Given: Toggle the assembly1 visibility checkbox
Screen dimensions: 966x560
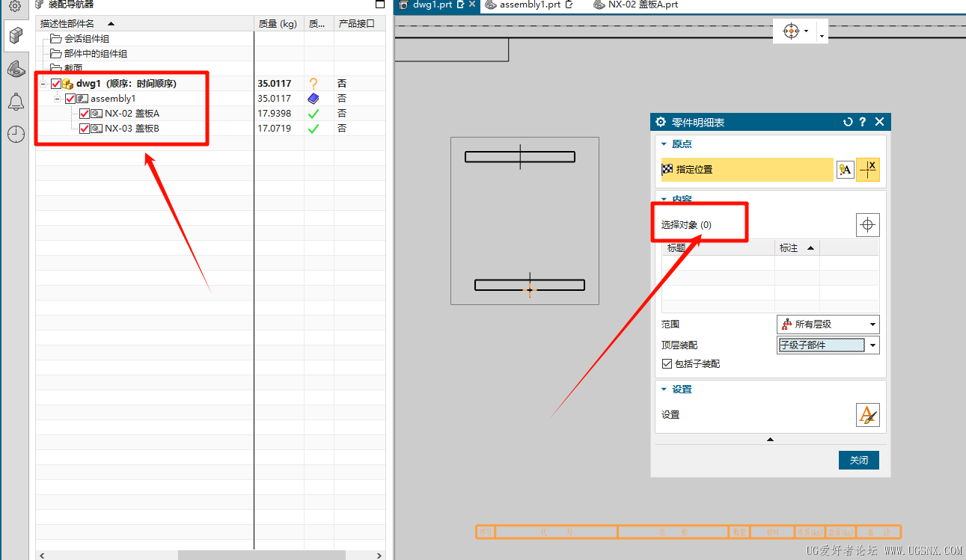Looking at the screenshot, I should coord(70,99).
